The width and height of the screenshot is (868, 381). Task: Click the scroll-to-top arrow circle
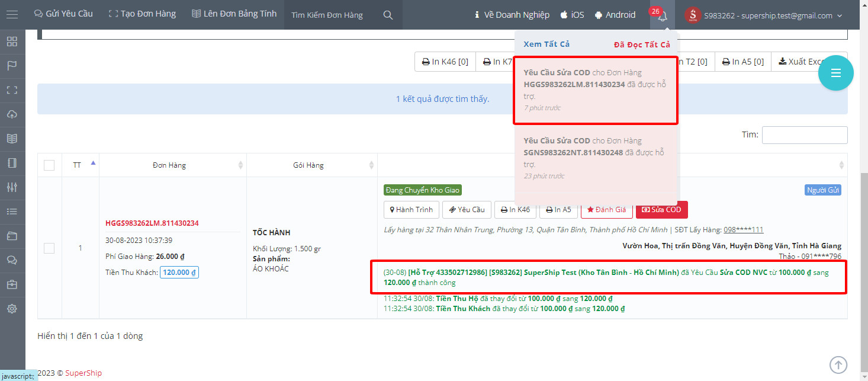[x=838, y=364]
